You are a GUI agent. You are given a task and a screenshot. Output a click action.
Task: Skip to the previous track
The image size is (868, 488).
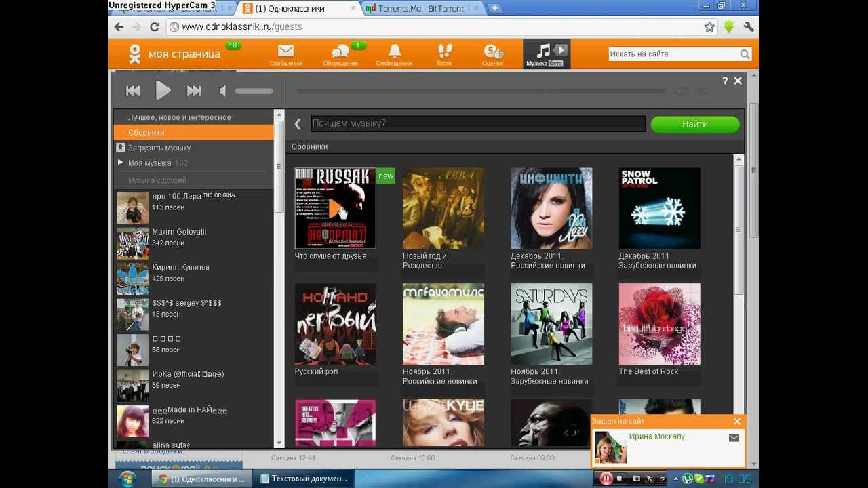(x=133, y=90)
